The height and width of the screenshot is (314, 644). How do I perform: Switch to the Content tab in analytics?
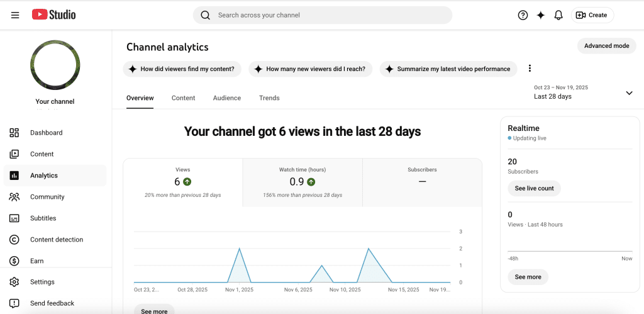point(183,98)
